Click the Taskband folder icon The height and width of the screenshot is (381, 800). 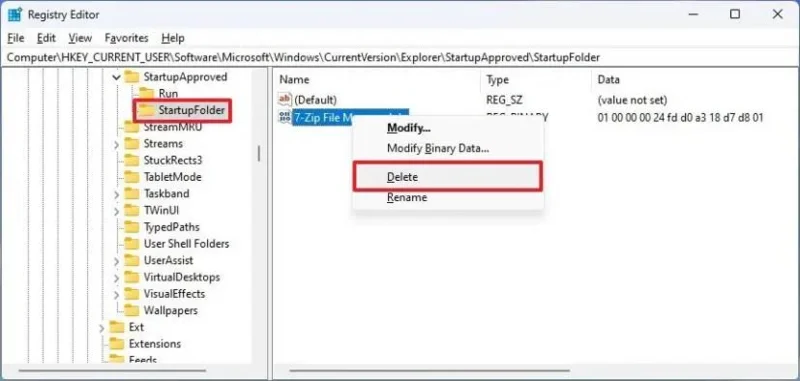pyautogui.click(x=132, y=194)
